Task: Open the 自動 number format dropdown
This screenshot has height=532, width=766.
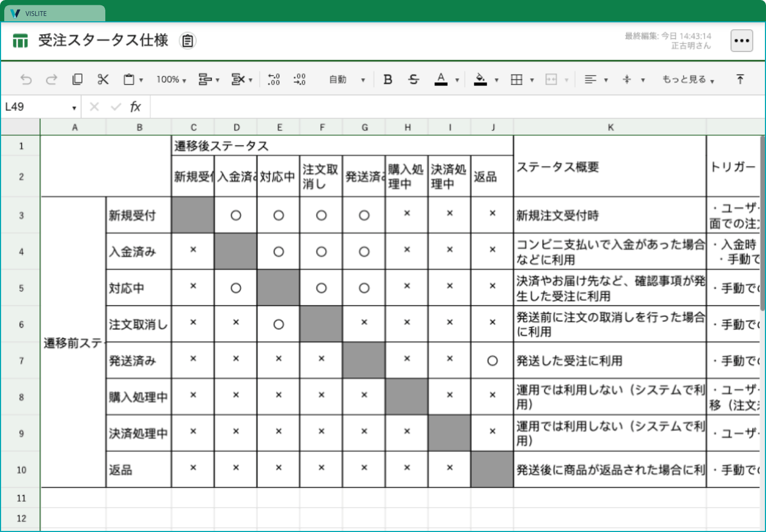Action: pos(347,80)
